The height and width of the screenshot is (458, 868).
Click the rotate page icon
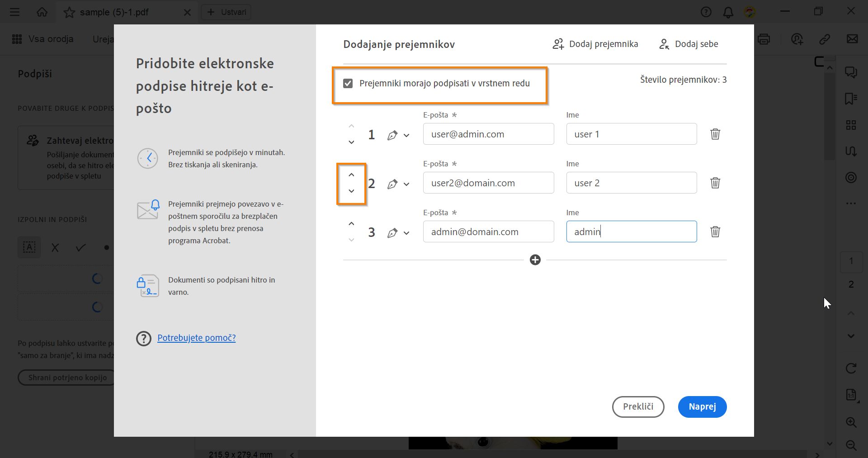[851, 368]
